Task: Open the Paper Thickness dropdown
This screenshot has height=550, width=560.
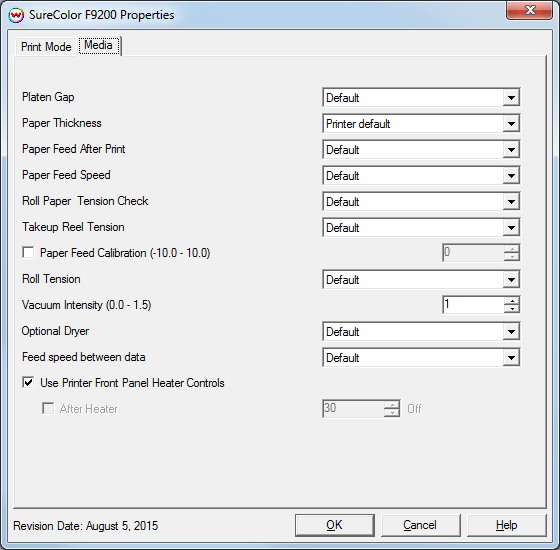Action: point(421,124)
